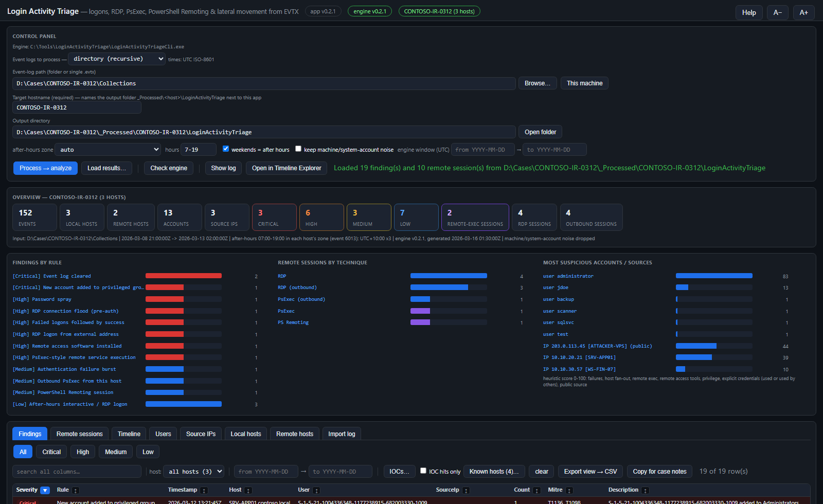Click the search all columns field
The height and width of the screenshot is (504, 823).
coord(77,472)
